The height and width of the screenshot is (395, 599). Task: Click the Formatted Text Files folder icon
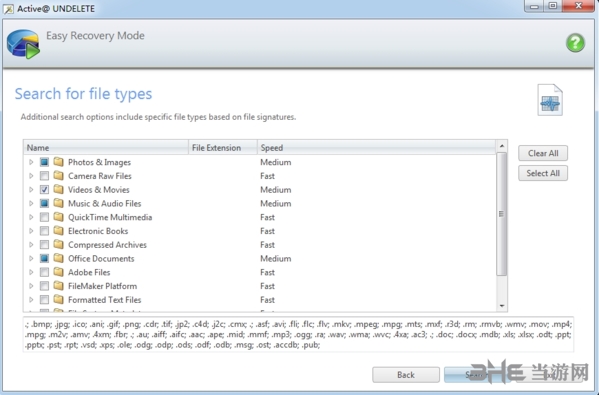58,299
